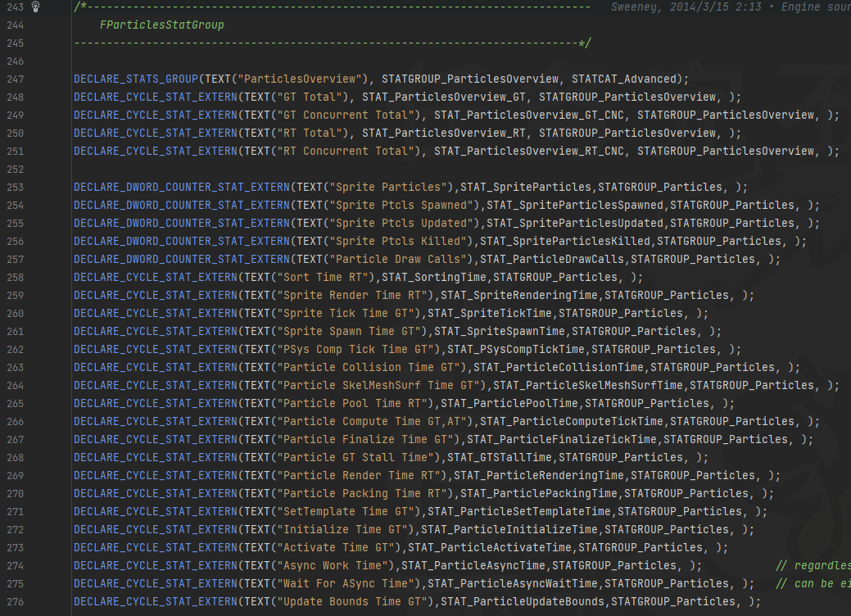851x616 pixels.
Task: Click the STAT_ParticleInitializeTime identifier
Action: click(509, 529)
